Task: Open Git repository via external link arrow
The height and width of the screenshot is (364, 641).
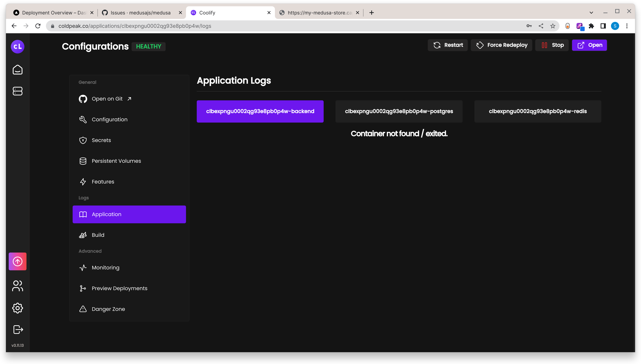Action: (x=129, y=98)
